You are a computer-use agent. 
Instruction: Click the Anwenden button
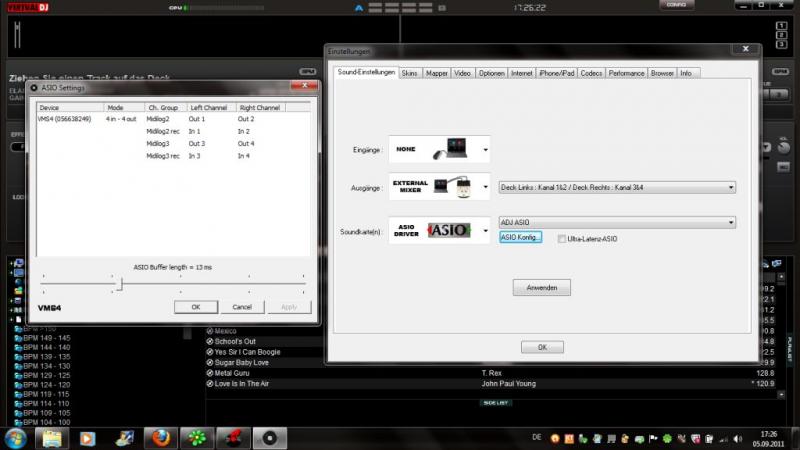tap(541, 288)
